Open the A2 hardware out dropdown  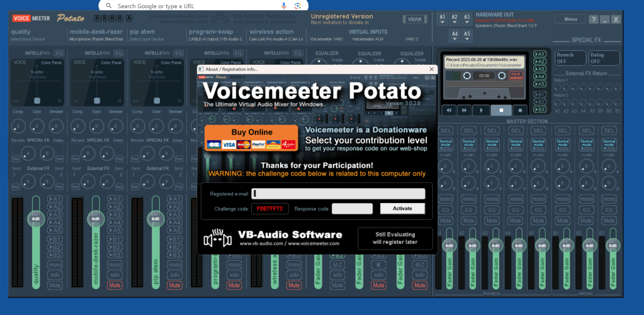[x=455, y=19]
